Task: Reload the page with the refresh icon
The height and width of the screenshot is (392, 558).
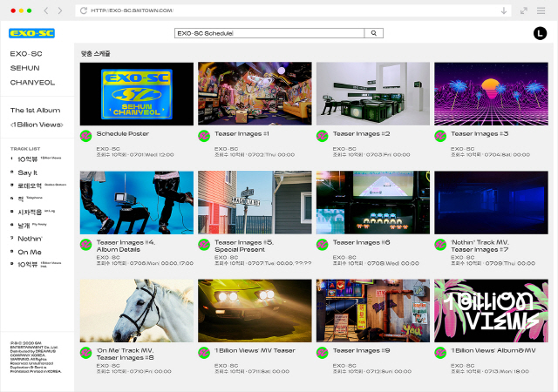Action: point(83,10)
